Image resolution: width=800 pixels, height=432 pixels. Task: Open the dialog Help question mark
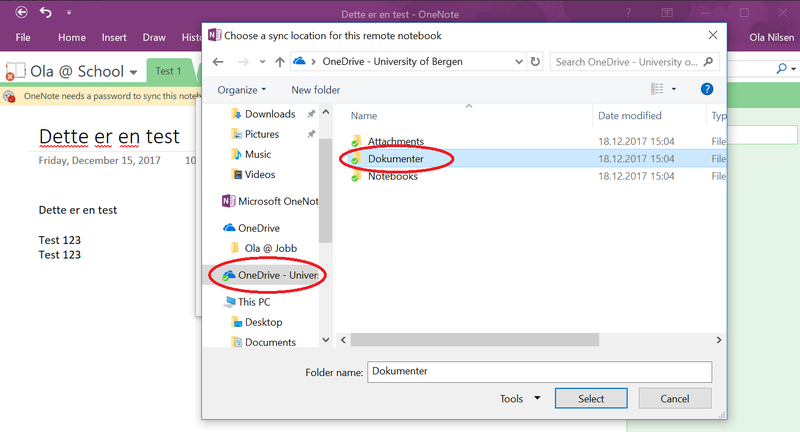click(x=707, y=90)
